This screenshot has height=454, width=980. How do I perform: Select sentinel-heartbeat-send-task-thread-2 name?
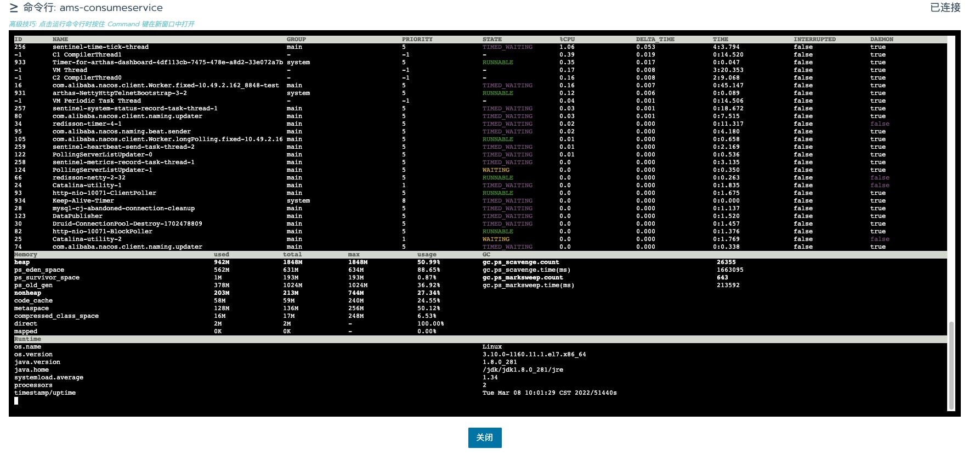[x=123, y=147]
